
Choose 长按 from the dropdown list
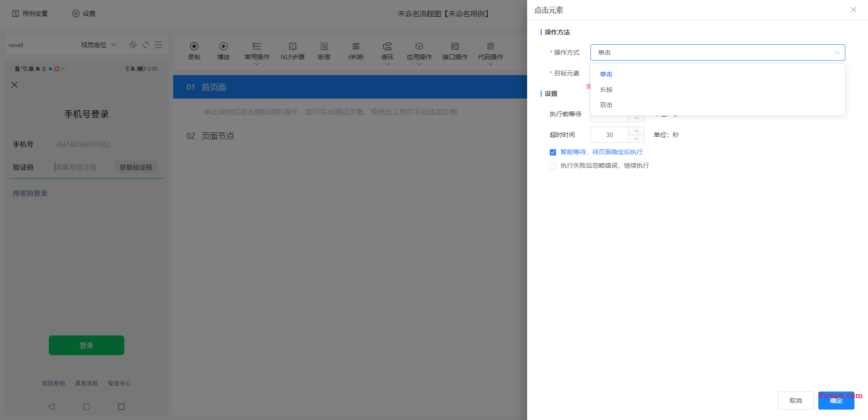click(717, 90)
